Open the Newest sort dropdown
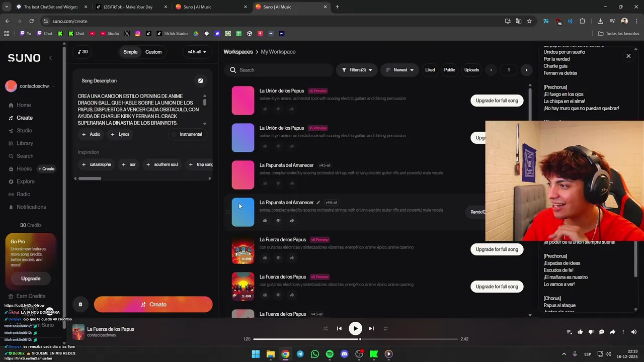 point(399,70)
